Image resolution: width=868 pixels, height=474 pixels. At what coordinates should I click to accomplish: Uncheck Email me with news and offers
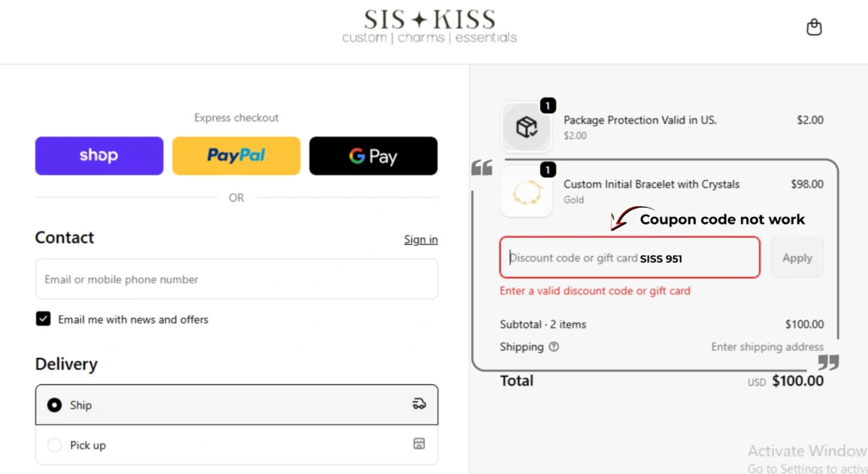coord(43,319)
